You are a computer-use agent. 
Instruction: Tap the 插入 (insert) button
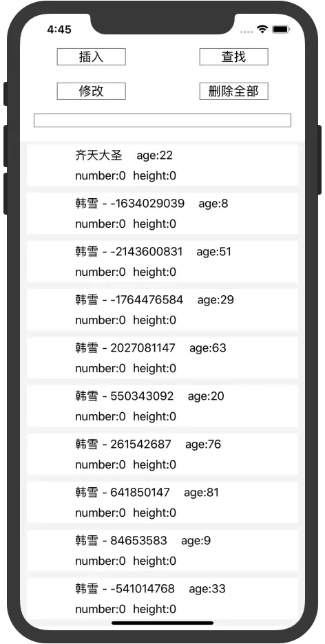coord(91,56)
